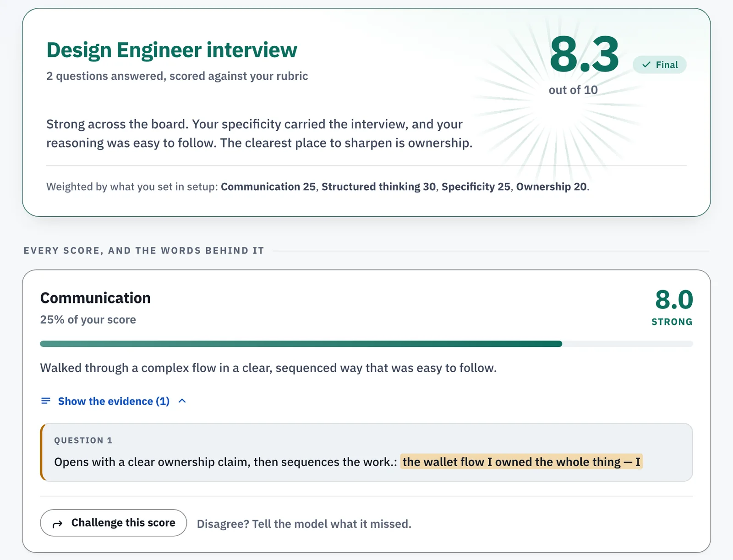This screenshot has width=733, height=560.
Task: Click the Walked through a complex flow summary
Action: (268, 368)
